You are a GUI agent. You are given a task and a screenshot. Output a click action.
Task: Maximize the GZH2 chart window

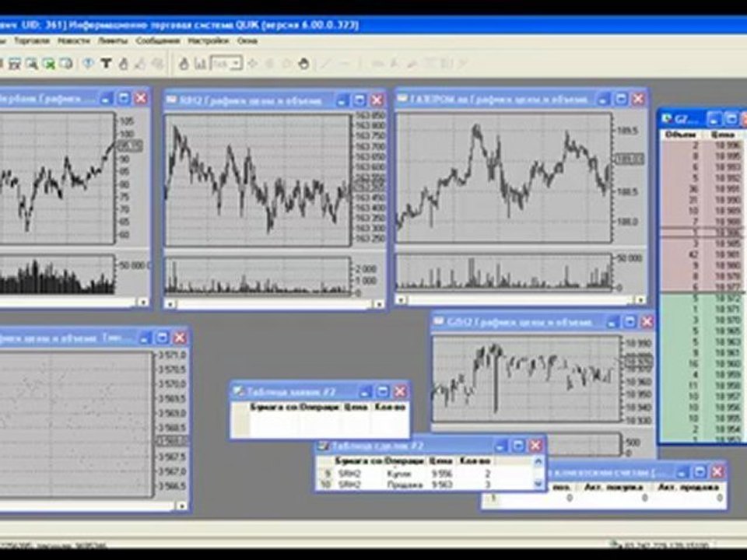tap(630, 322)
